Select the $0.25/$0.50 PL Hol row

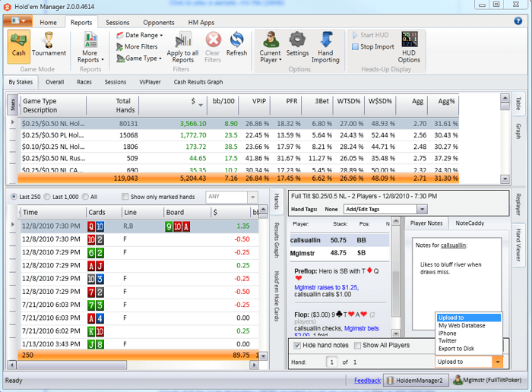pyautogui.click(x=237, y=135)
